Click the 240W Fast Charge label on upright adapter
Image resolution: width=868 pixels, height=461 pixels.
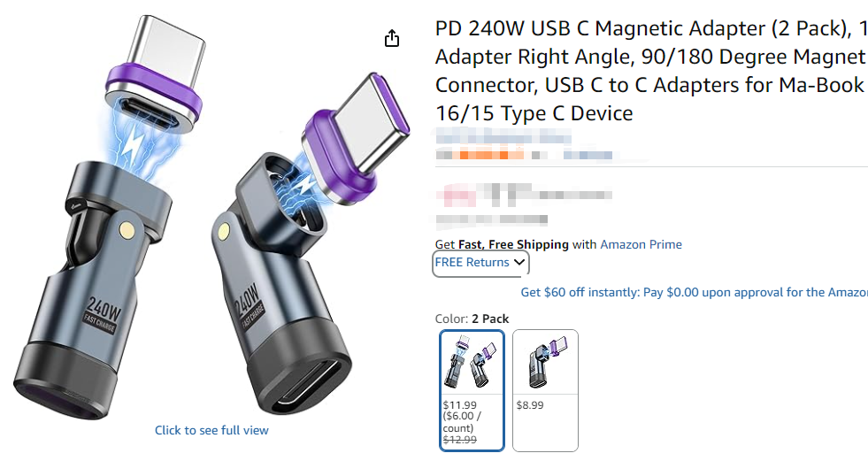click(103, 316)
